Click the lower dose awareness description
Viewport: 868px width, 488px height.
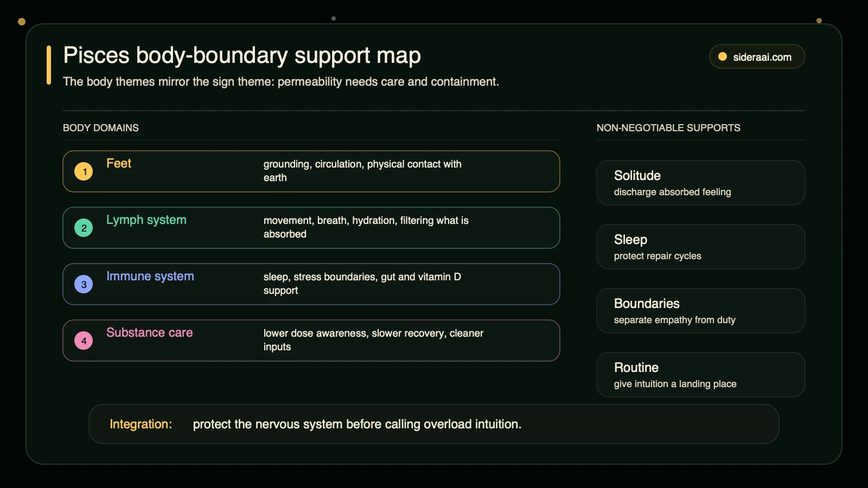pyautogui.click(x=373, y=340)
